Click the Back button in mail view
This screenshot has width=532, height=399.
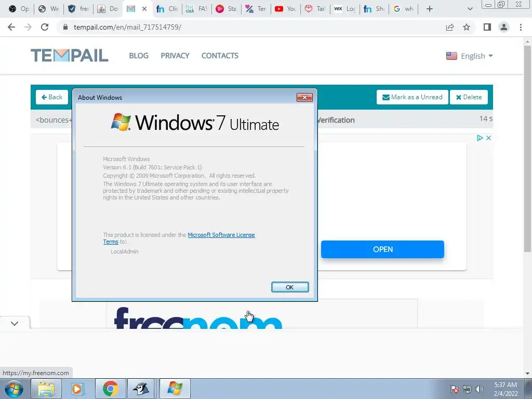point(52,97)
